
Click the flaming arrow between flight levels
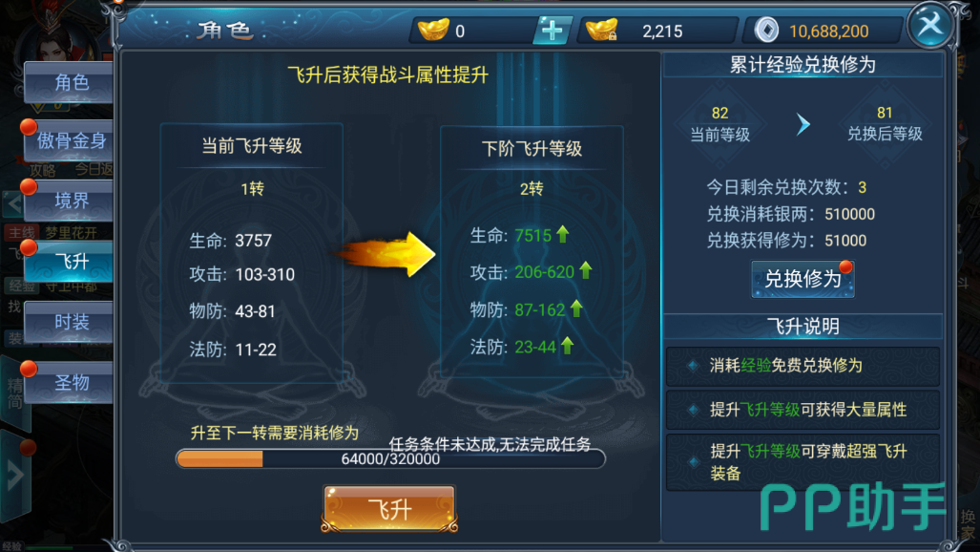386,253
